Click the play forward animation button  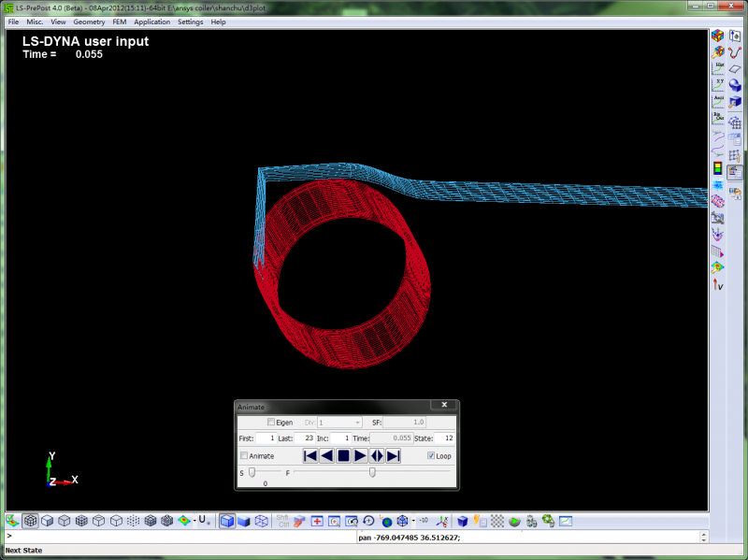(360, 455)
